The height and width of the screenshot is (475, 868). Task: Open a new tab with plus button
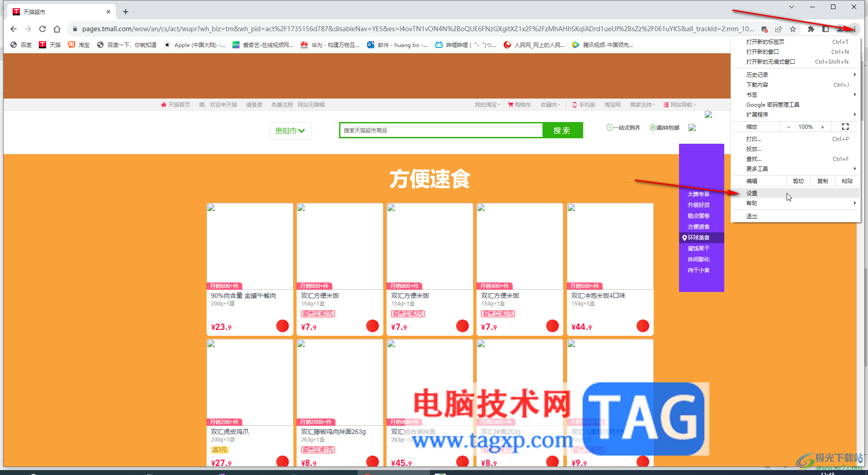(126, 12)
